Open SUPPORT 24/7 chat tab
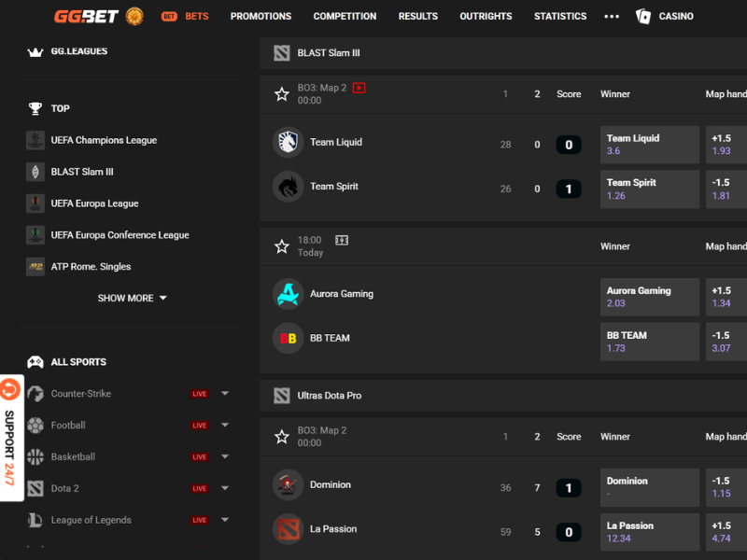This screenshot has width=747, height=560. coord(11,438)
